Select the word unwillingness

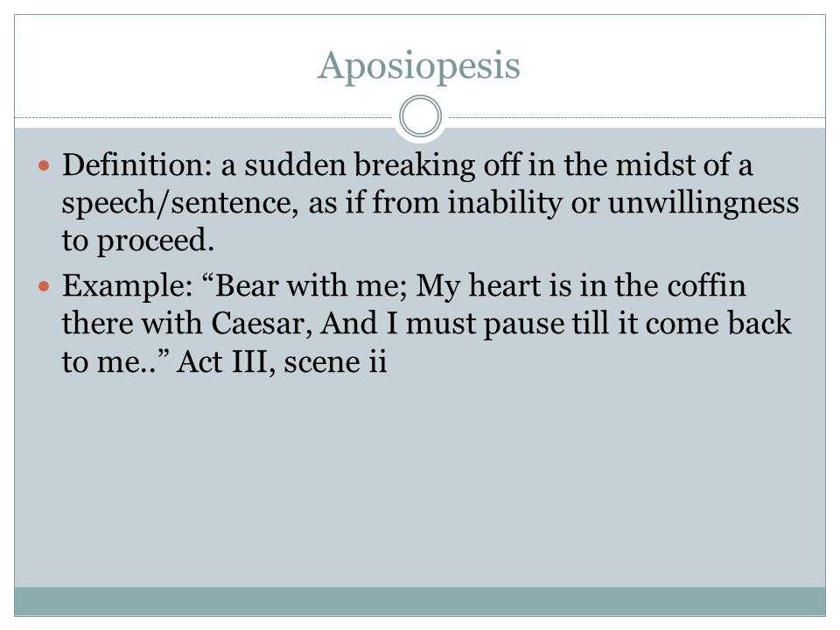click(x=703, y=204)
